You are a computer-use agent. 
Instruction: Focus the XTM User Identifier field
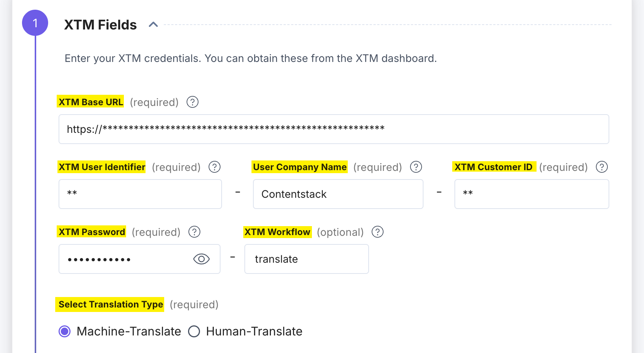140,194
